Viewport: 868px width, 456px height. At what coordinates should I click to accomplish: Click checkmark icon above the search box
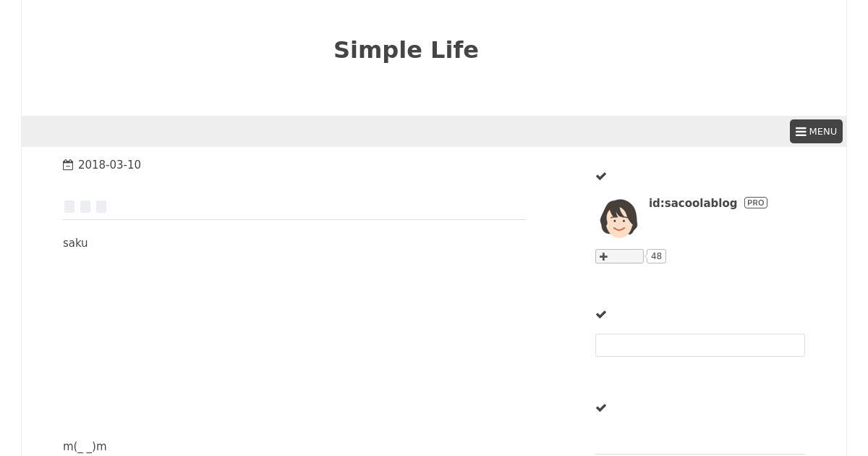pyautogui.click(x=601, y=314)
